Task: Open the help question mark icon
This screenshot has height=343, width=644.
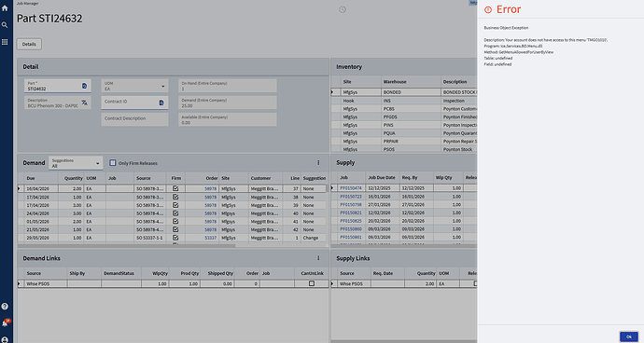Action: (x=5, y=307)
